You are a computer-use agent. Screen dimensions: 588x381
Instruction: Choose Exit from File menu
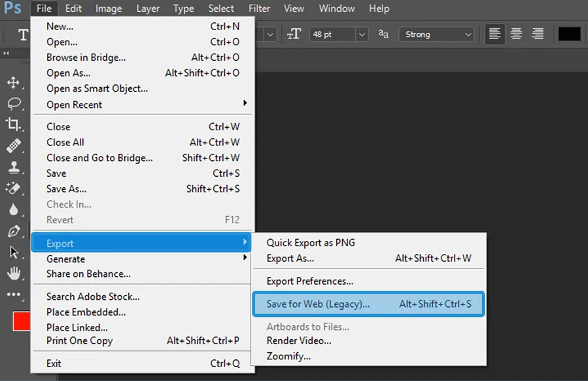[143, 363]
